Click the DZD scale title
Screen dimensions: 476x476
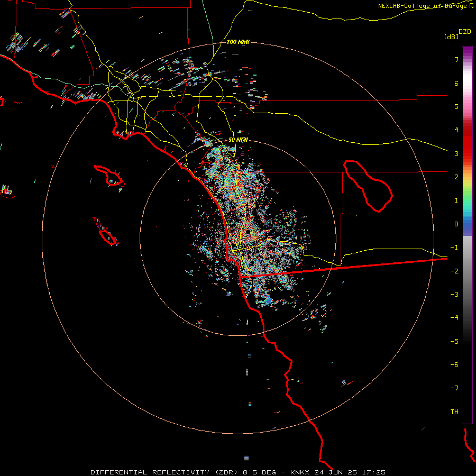click(465, 32)
